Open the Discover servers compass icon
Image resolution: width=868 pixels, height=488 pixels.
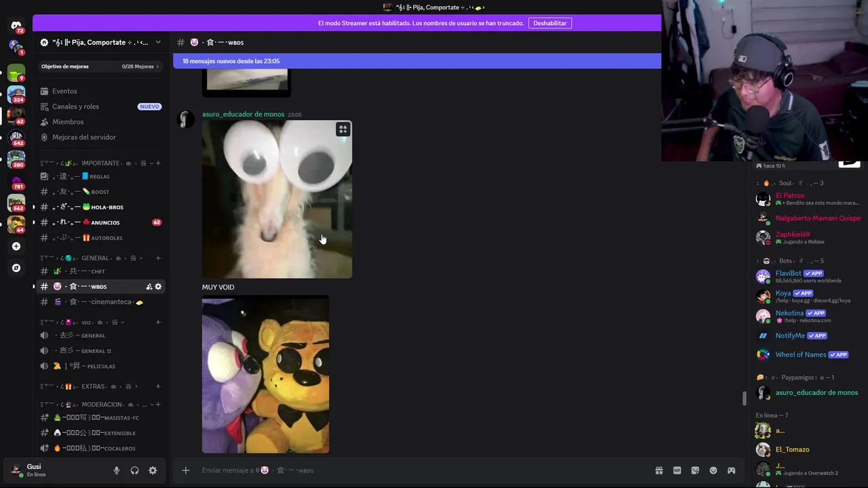(x=16, y=268)
